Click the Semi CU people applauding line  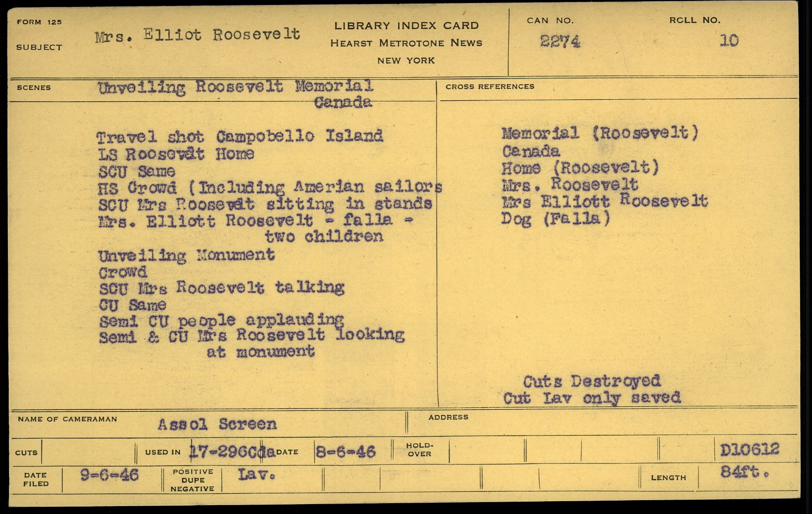point(221,321)
